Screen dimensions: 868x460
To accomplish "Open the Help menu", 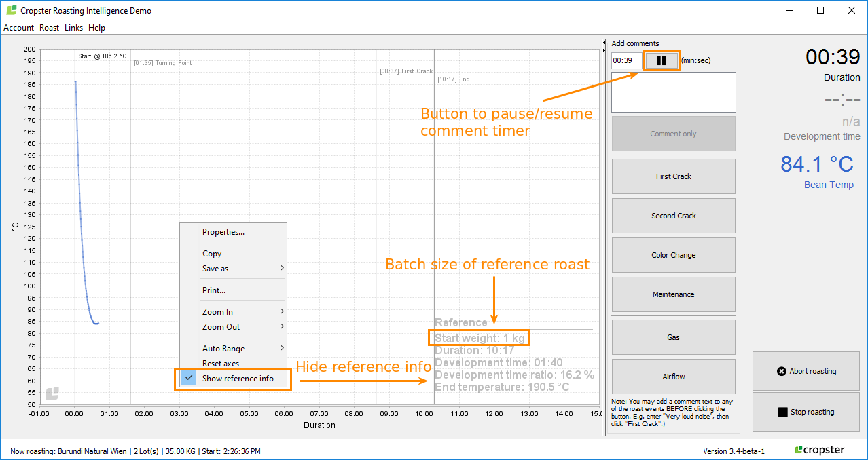I will tap(96, 28).
